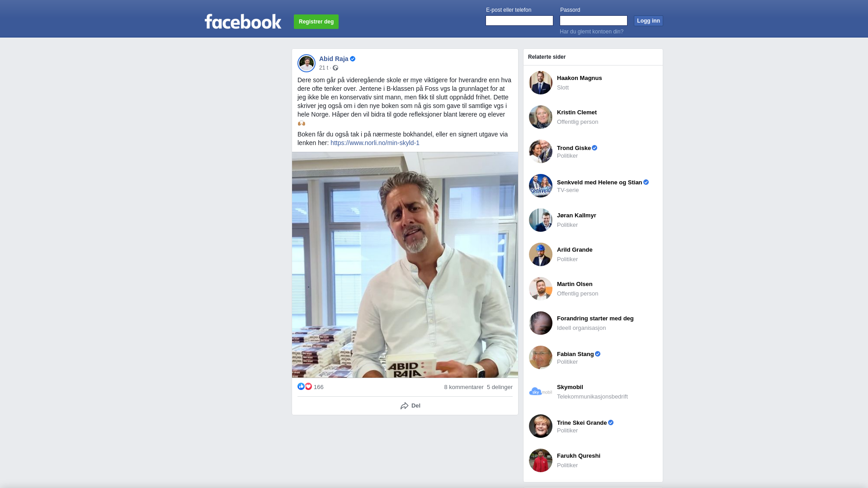Open the Skymobil logo thumbnail
Viewport: 868px width, 488px height.
[x=541, y=392]
